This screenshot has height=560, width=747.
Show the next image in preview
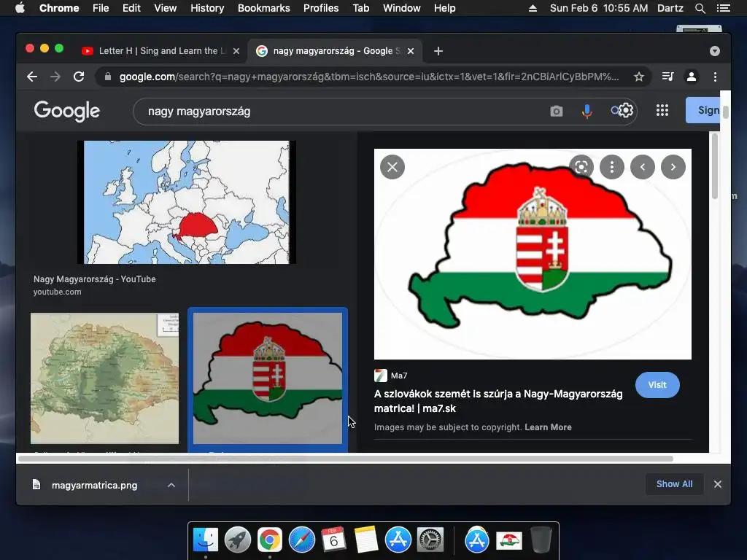point(673,167)
